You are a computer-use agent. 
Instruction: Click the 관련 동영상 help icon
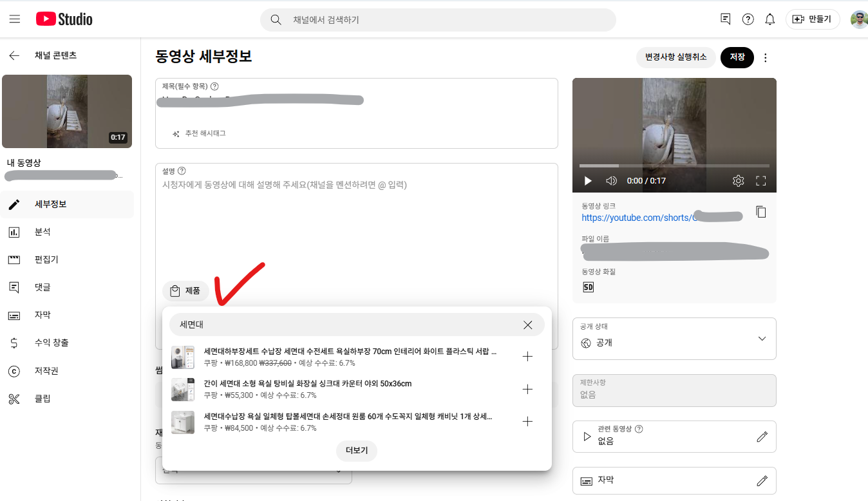(x=639, y=429)
